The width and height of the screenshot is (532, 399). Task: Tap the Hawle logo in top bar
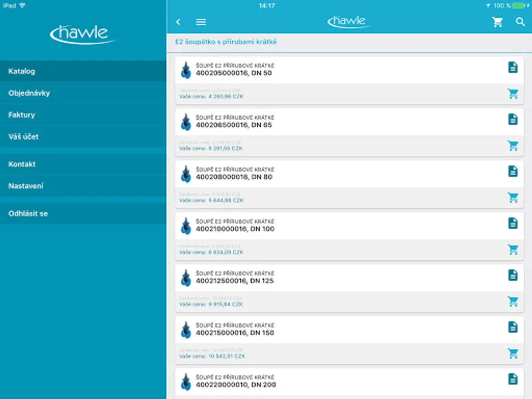click(348, 21)
